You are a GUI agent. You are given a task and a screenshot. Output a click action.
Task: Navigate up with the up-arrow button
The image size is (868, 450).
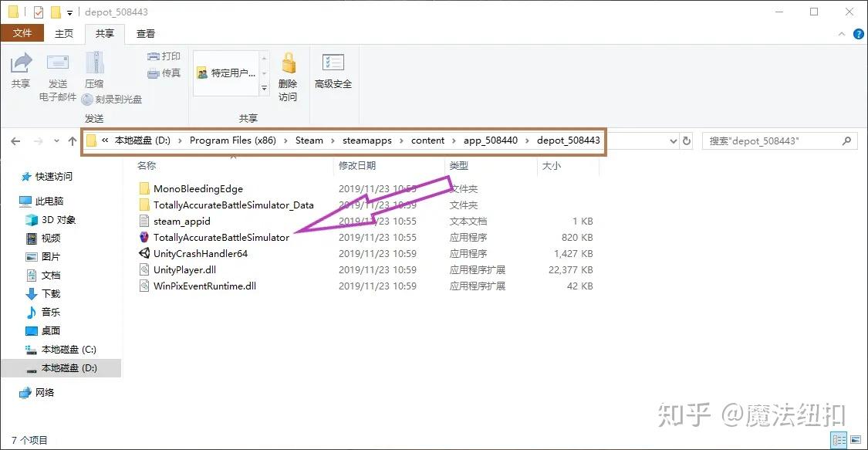(72, 140)
